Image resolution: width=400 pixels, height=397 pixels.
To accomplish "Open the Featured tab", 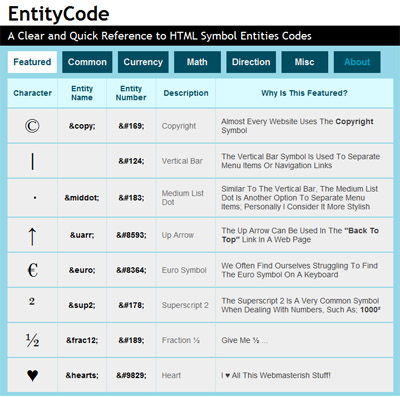I will pyautogui.click(x=32, y=62).
